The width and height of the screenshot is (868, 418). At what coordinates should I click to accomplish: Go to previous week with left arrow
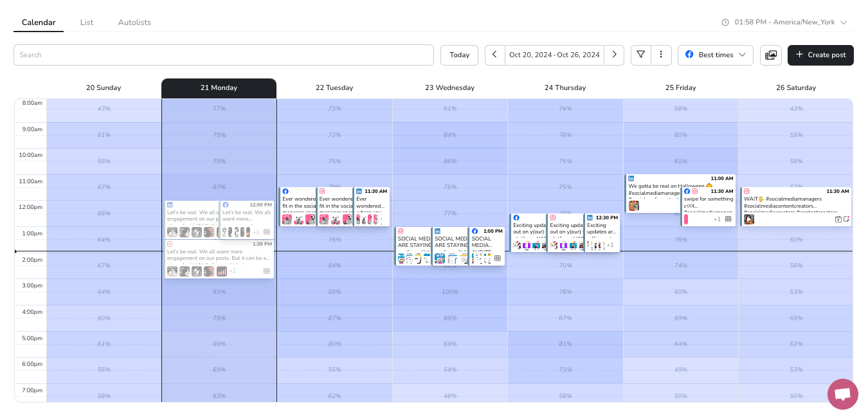tap(494, 55)
